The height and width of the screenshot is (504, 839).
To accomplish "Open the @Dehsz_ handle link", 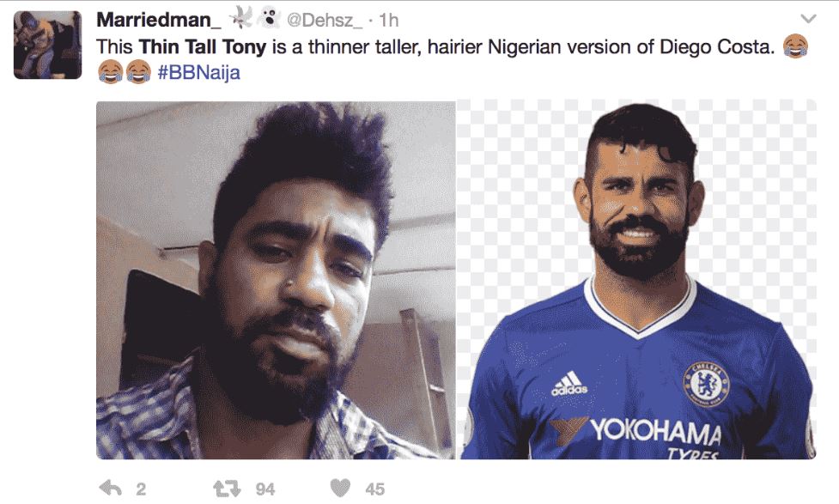I will point(325,20).
